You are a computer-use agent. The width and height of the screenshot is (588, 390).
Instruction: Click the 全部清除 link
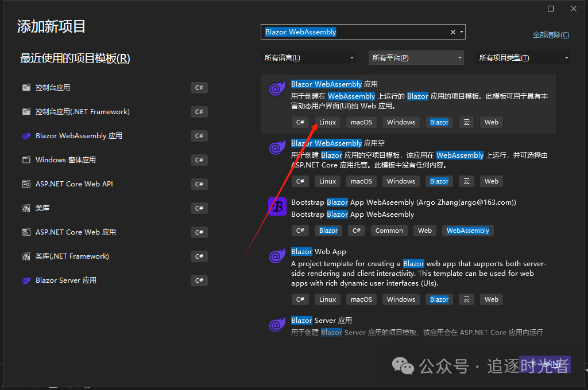click(551, 35)
